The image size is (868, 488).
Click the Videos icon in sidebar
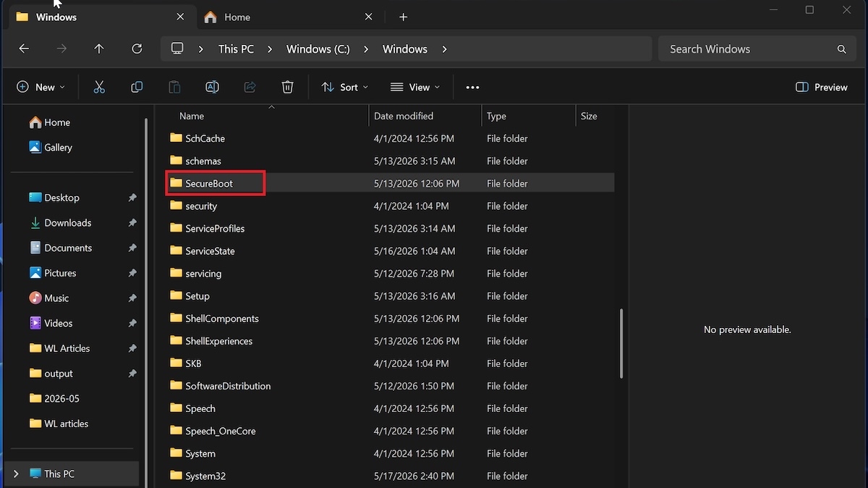(x=35, y=323)
